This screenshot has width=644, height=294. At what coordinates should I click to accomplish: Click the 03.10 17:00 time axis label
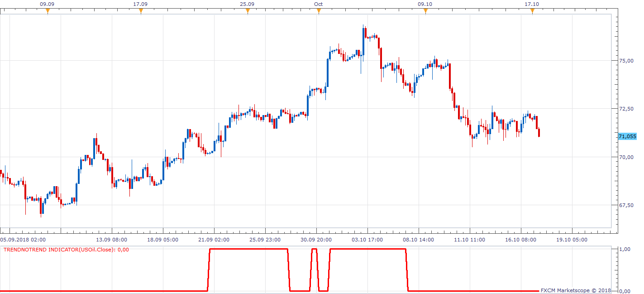(x=368, y=240)
